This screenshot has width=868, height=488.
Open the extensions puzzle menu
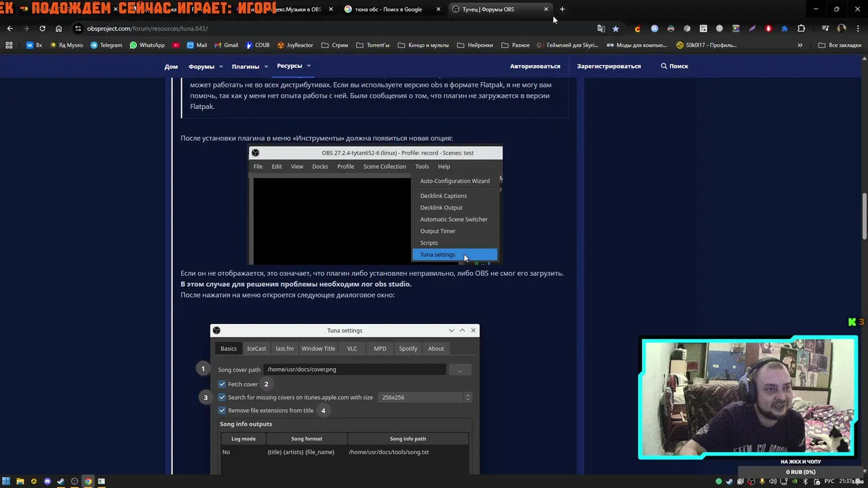[801, 28]
